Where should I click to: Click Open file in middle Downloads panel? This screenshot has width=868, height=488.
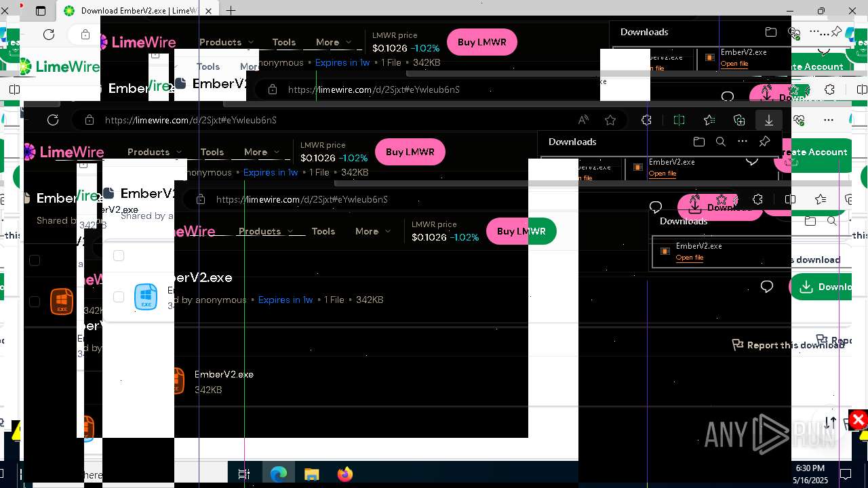click(x=663, y=174)
